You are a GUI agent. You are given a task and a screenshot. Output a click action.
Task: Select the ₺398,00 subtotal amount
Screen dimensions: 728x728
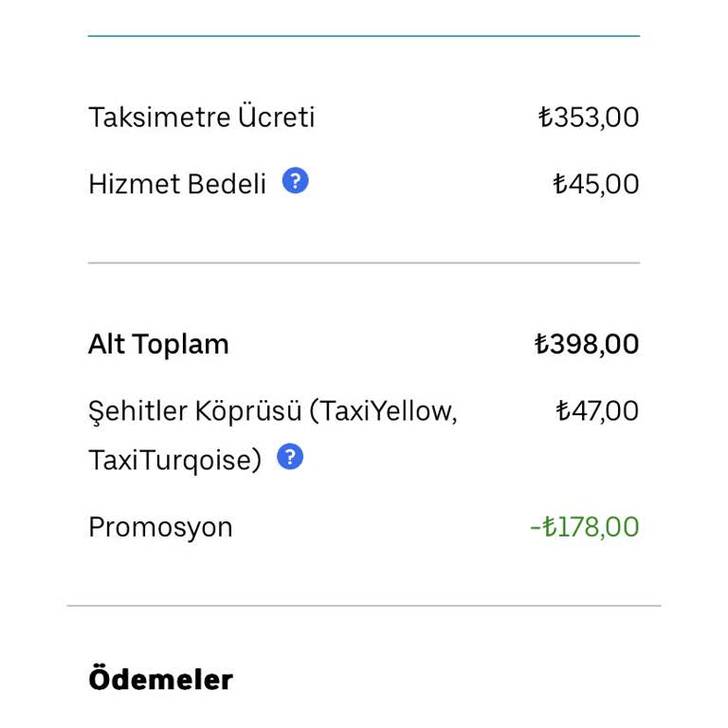(587, 344)
